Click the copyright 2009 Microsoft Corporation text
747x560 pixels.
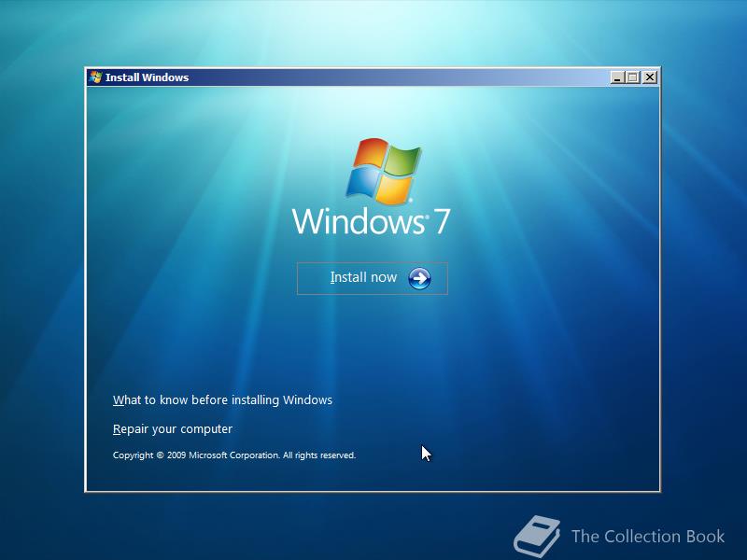tap(234, 455)
